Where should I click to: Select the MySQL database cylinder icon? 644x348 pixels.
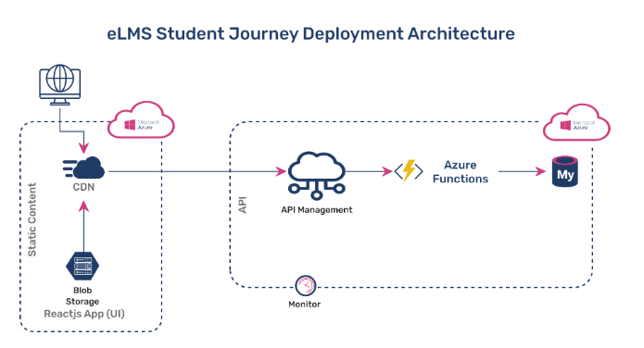pyautogui.click(x=565, y=171)
